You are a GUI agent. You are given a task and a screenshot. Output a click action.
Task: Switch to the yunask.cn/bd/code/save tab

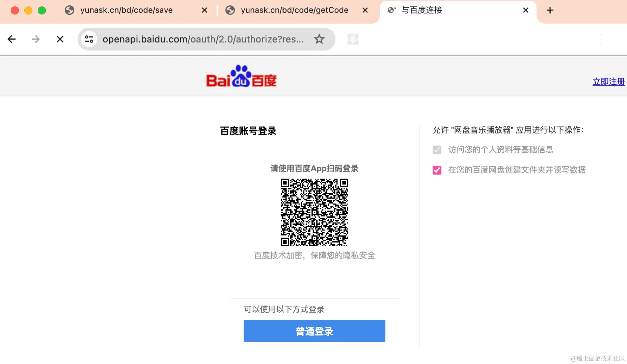126,10
